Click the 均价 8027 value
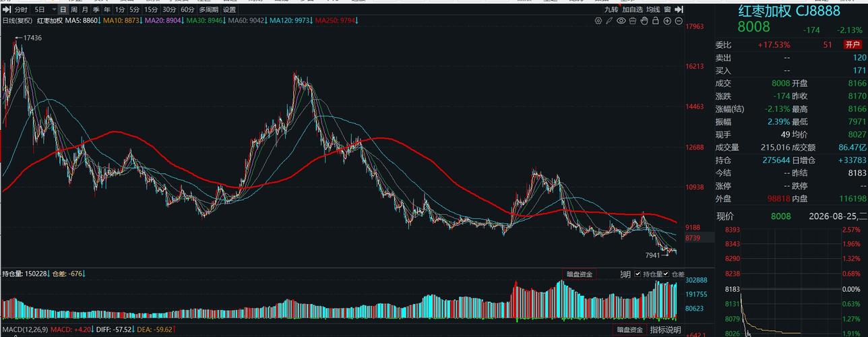This screenshot has height=337, width=868. coord(856,134)
